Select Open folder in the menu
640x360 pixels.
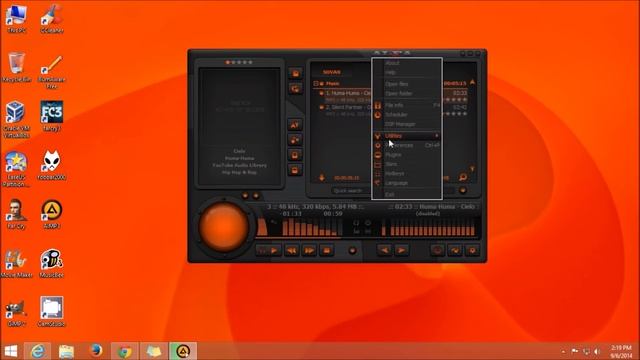[407, 93]
